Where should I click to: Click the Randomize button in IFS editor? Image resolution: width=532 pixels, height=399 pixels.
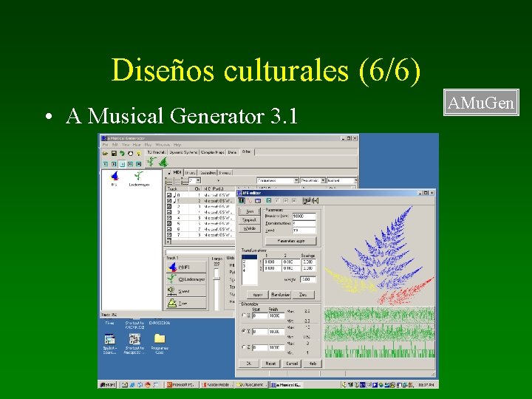click(x=280, y=295)
